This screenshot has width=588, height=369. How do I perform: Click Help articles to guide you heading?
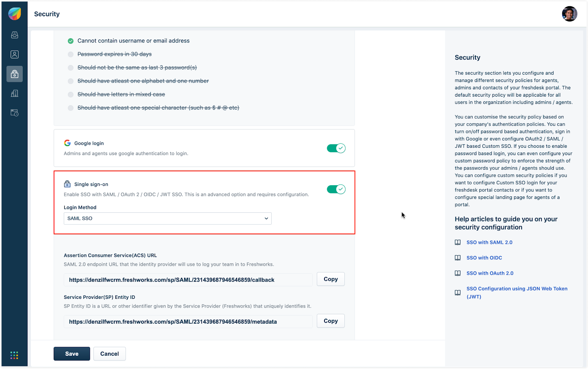506,223
